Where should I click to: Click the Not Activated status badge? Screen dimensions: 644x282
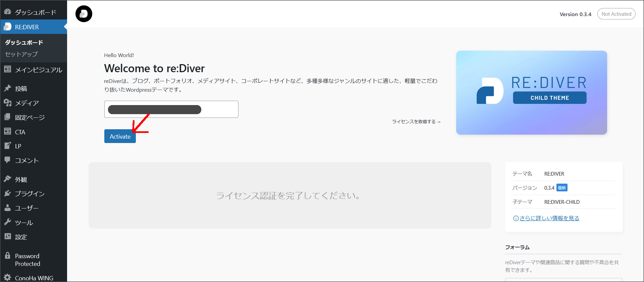(616, 14)
